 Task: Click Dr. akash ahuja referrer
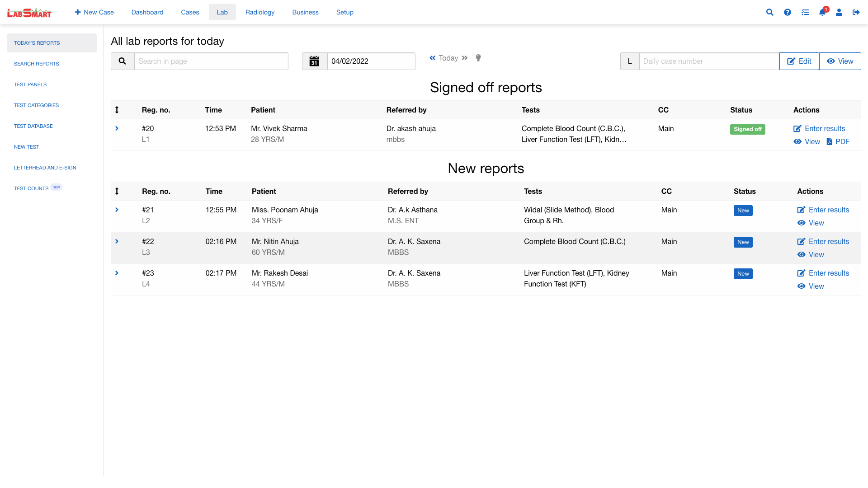pyautogui.click(x=411, y=128)
